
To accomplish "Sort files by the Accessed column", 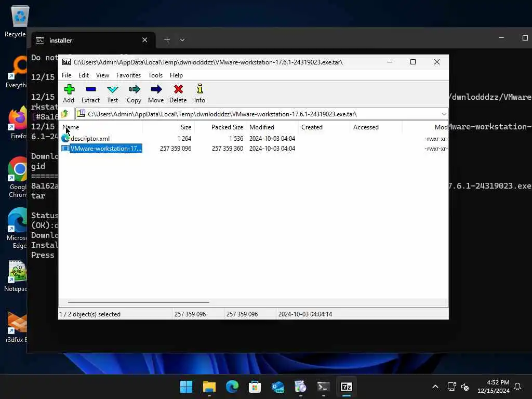I will 376,127.
